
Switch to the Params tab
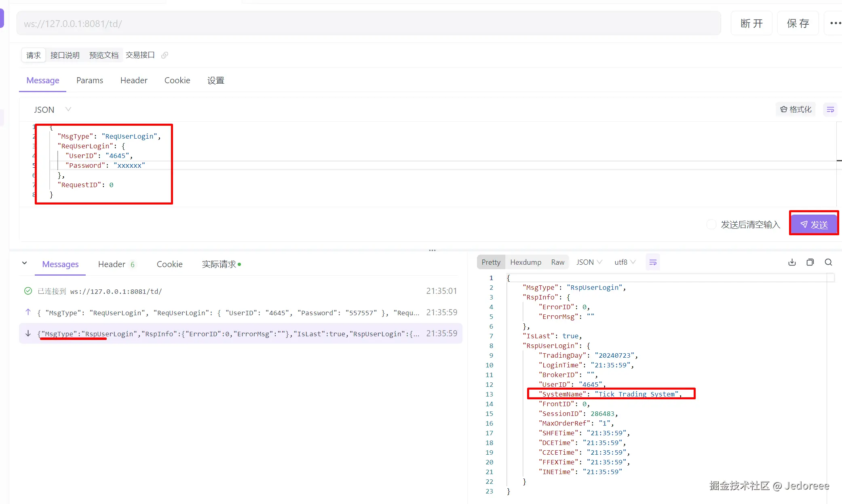point(90,80)
